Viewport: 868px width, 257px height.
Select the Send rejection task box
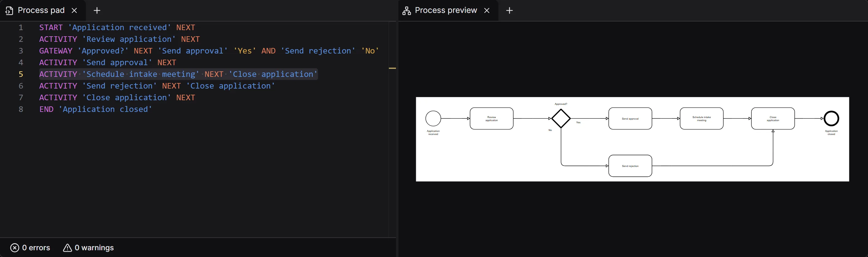coord(630,166)
